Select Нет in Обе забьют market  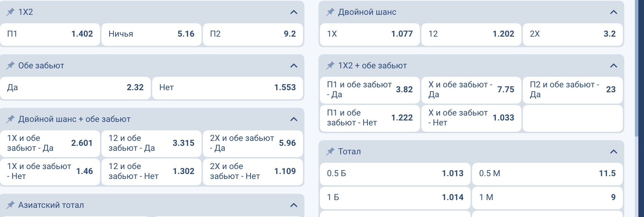227,87
